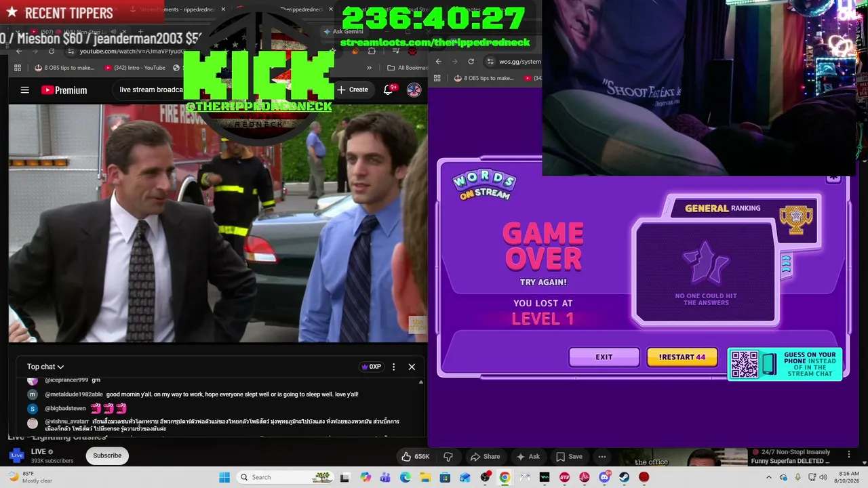Reload the wos.gg page
The image size is (868, 488).
471,62
